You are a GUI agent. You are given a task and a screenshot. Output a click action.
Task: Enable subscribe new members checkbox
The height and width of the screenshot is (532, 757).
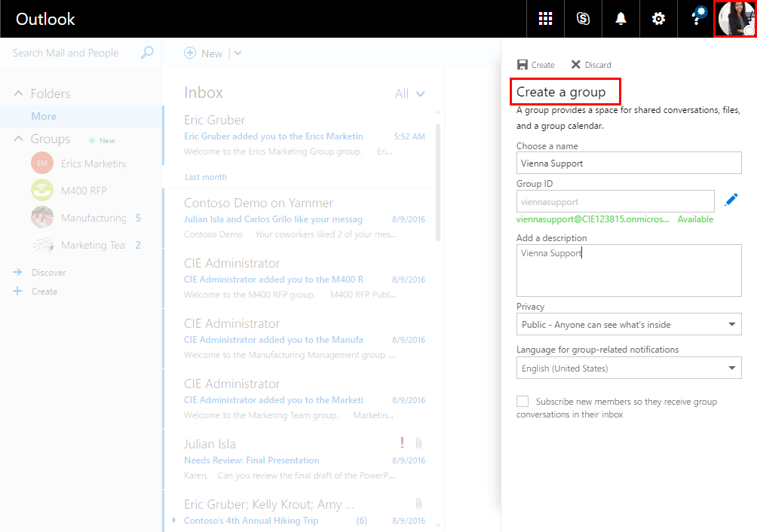click(x=523, y=402)
